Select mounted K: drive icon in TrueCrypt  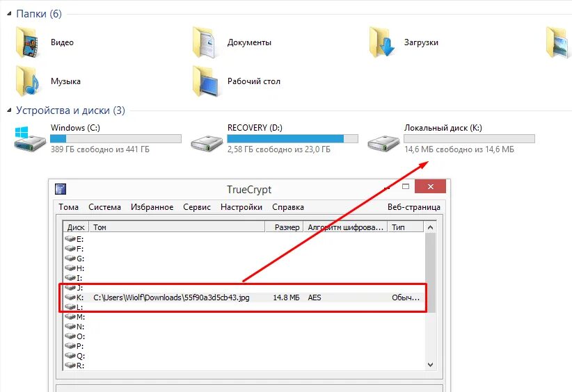(70, 297)
